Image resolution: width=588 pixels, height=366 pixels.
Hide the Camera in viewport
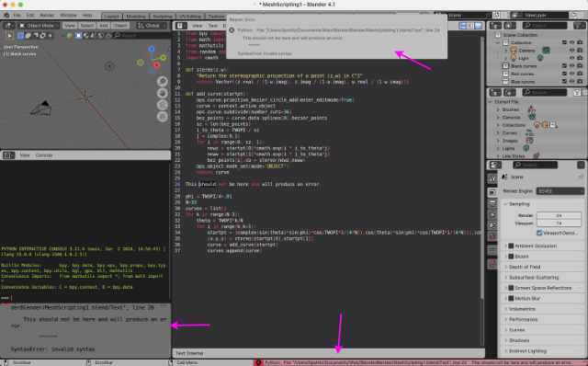[571, 51]
